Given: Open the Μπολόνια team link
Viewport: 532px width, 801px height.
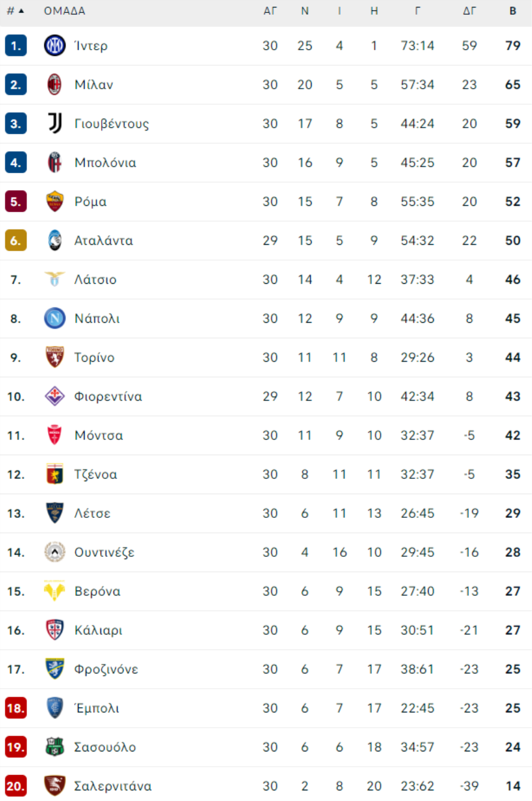Looking at the screenshot, I should click(x=105, y=163).
